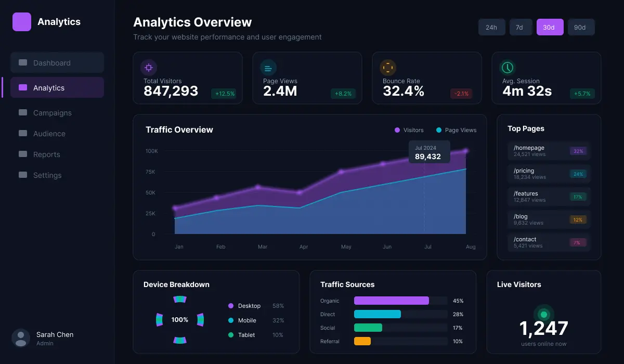This screenshot has width=624, height=364.
Task: Click the Campaigns sidebar icon
Action: coord(22,113)
